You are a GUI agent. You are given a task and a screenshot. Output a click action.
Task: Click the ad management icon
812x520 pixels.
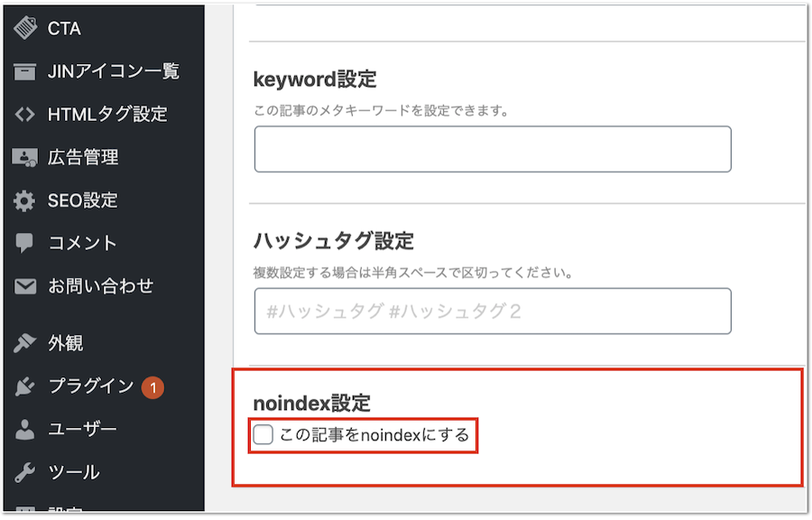[x=24, y=157]
